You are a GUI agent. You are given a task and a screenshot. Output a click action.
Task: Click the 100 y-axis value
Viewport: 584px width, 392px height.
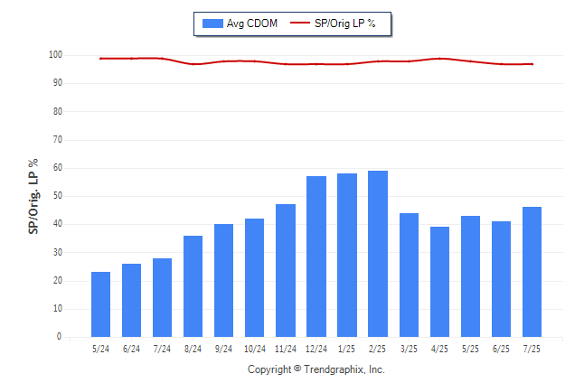(x=55, y=55)
